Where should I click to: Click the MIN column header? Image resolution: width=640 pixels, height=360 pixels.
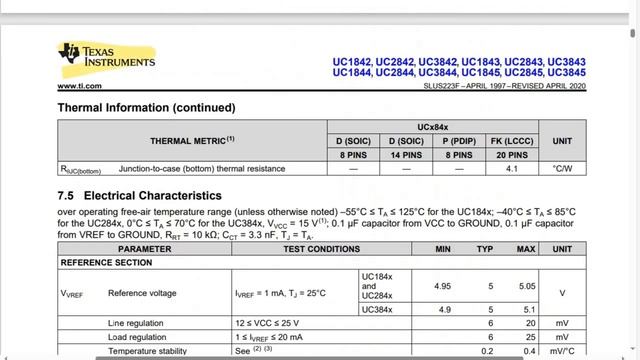(443, 249)
